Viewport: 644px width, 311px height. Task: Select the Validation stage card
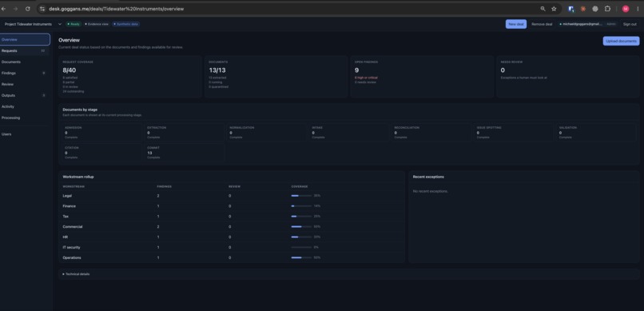(596, 132)
